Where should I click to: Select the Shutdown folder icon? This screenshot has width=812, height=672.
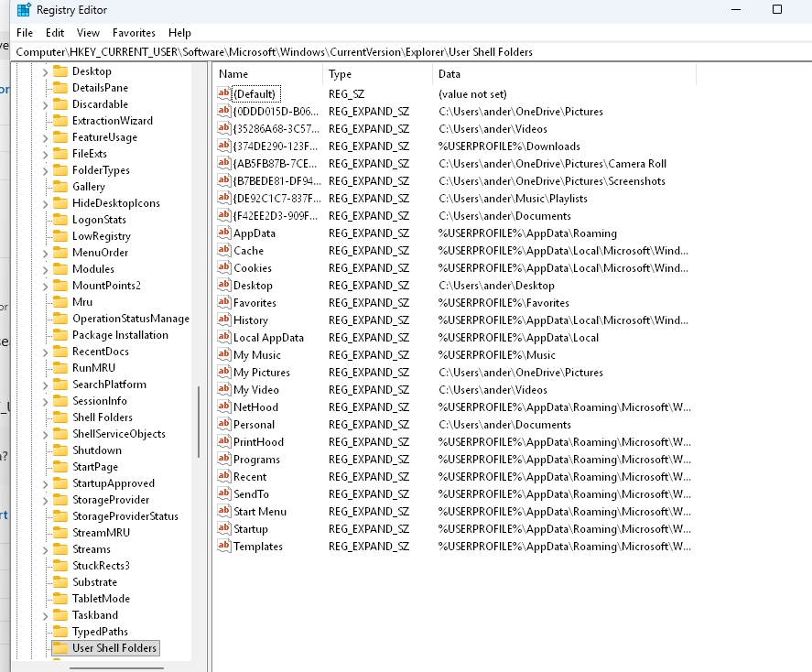click(60, 450)
